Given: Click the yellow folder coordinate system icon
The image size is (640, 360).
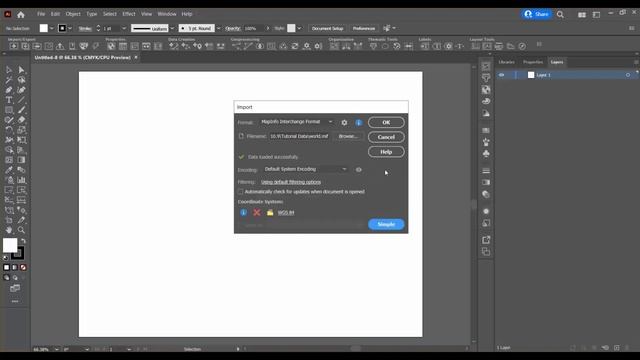Looking at the screenshot, I should (270, 212).
